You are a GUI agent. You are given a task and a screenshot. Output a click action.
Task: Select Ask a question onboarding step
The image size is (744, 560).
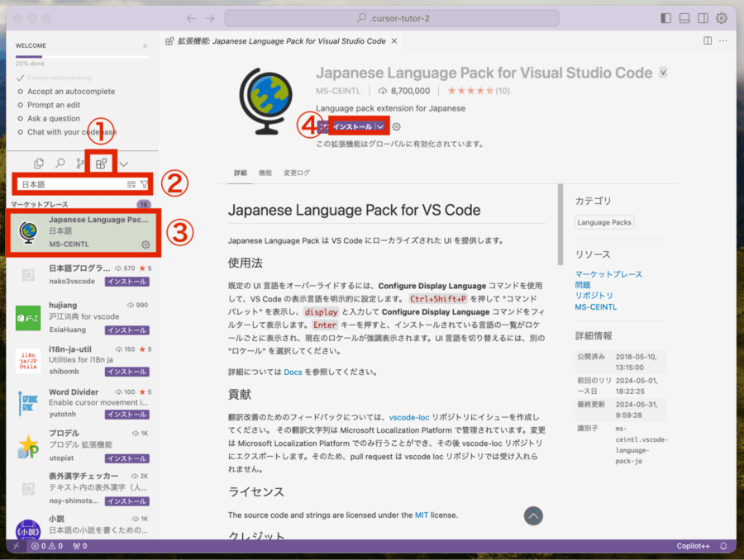click(x=54, y=119)
